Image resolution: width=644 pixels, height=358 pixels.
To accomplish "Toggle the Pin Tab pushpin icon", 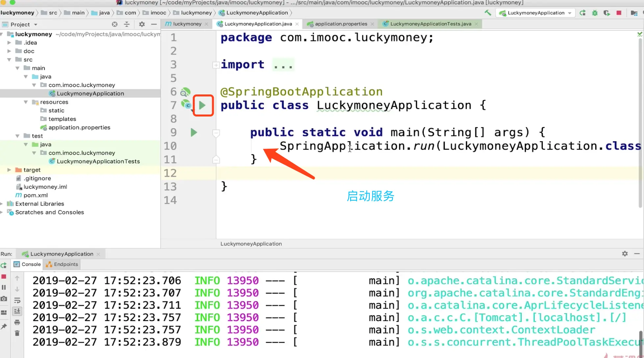I will coord(4,326).
